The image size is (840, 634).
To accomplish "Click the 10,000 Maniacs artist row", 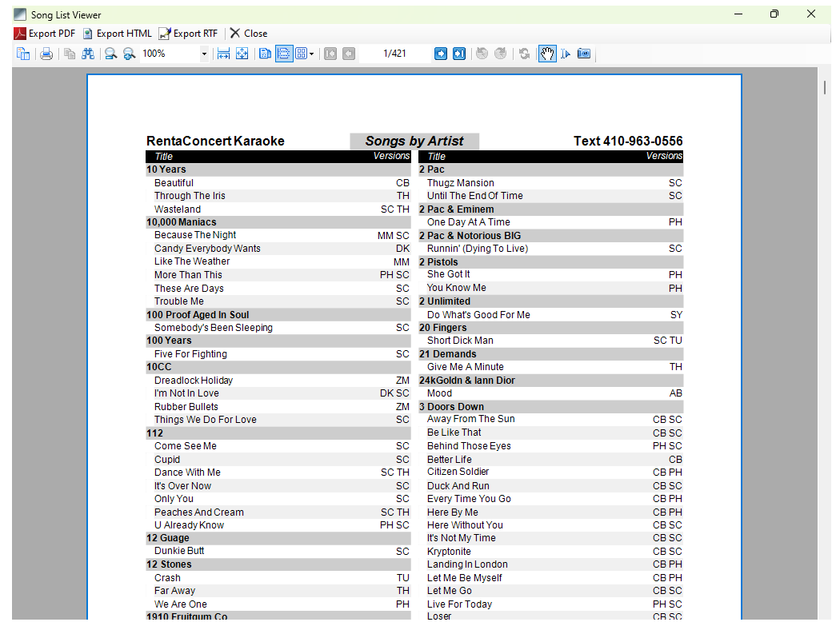I will tap(278, 222).
